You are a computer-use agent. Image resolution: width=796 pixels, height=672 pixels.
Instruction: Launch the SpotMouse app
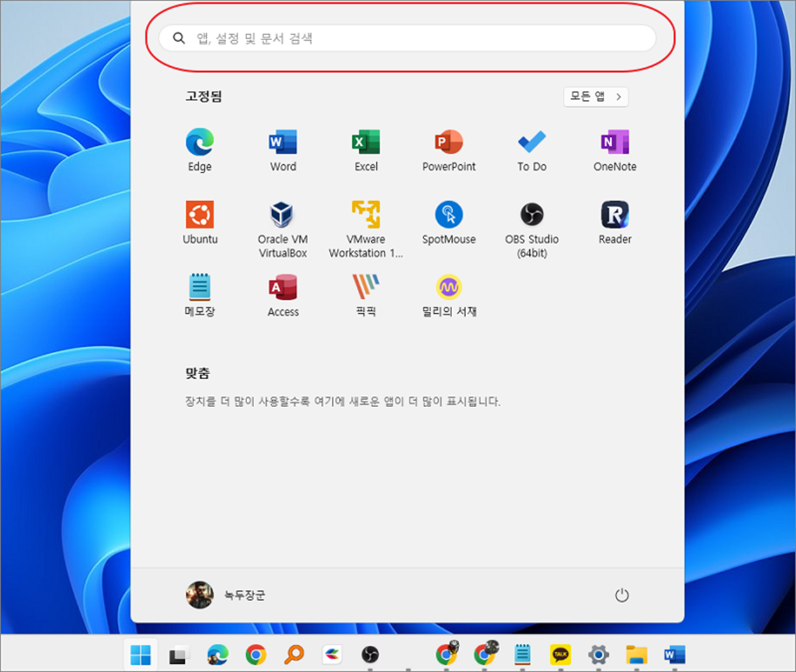tap(449, 223)
